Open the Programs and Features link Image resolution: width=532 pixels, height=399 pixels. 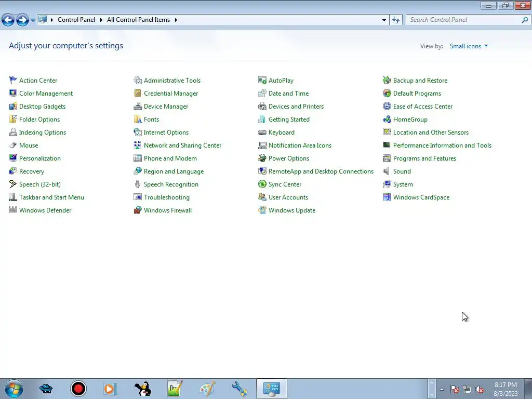click(424, 158)
